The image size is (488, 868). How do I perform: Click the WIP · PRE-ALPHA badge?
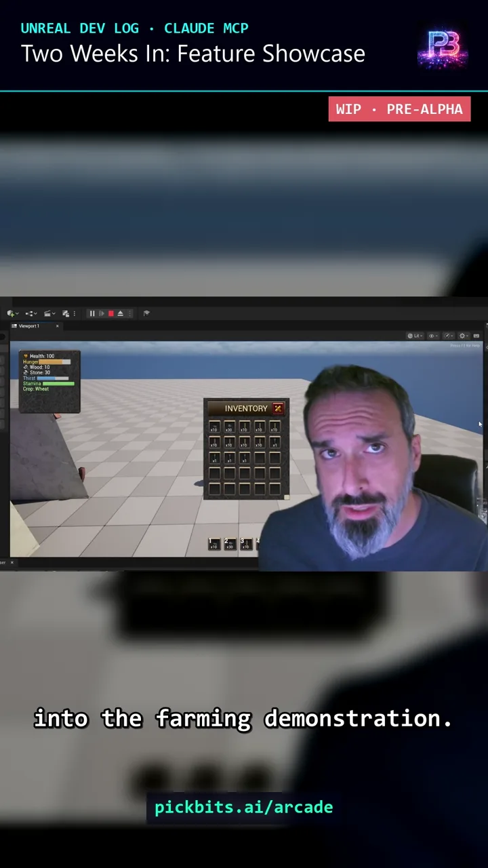pos(399,109)
